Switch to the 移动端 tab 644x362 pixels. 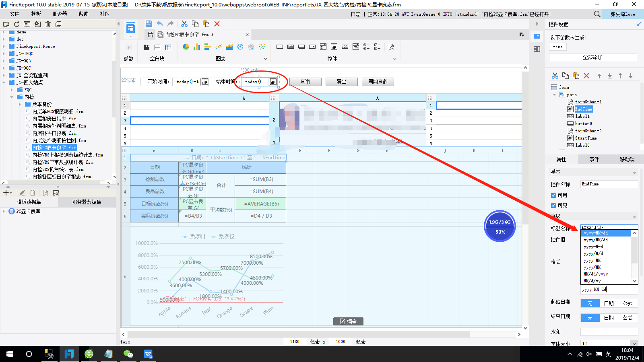click(627, 159)
